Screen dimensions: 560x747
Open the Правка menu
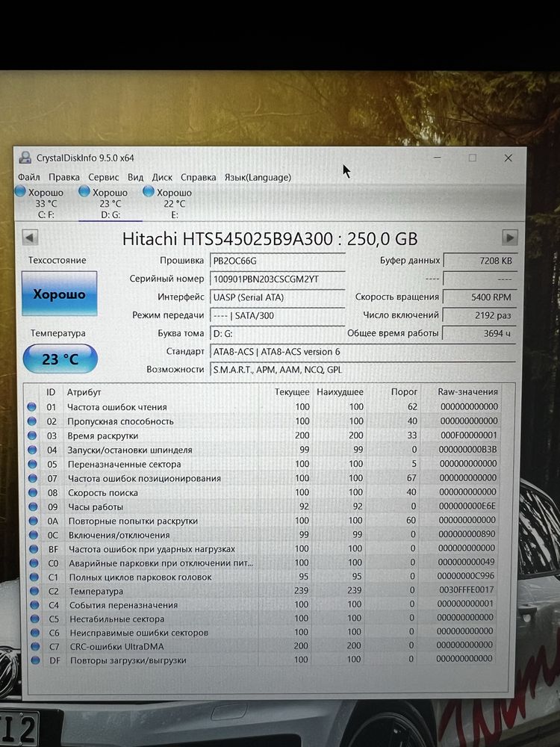coord(64,177)
